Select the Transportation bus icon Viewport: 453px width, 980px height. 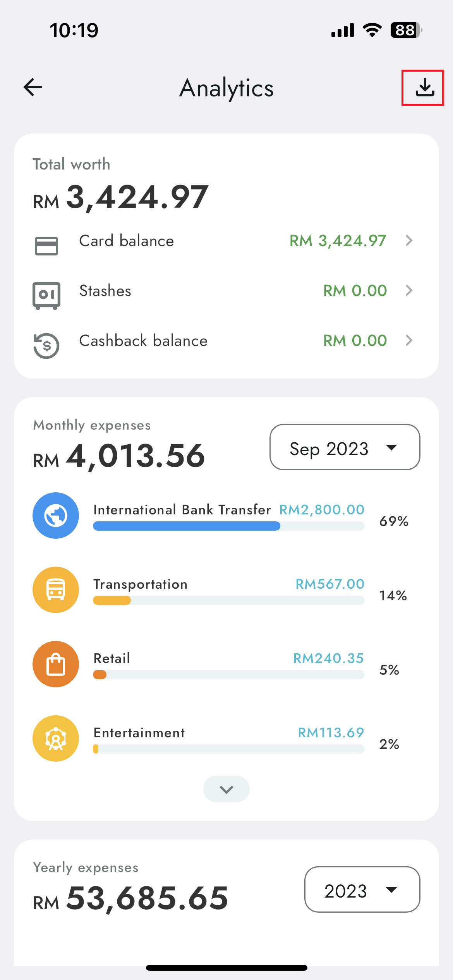(56, 590)
